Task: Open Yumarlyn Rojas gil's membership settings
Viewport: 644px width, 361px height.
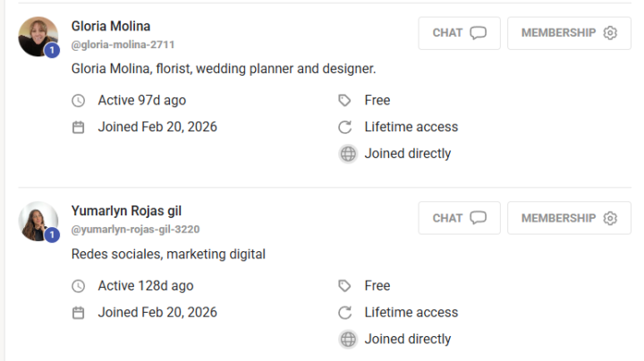Action: [x=569, y=218]
